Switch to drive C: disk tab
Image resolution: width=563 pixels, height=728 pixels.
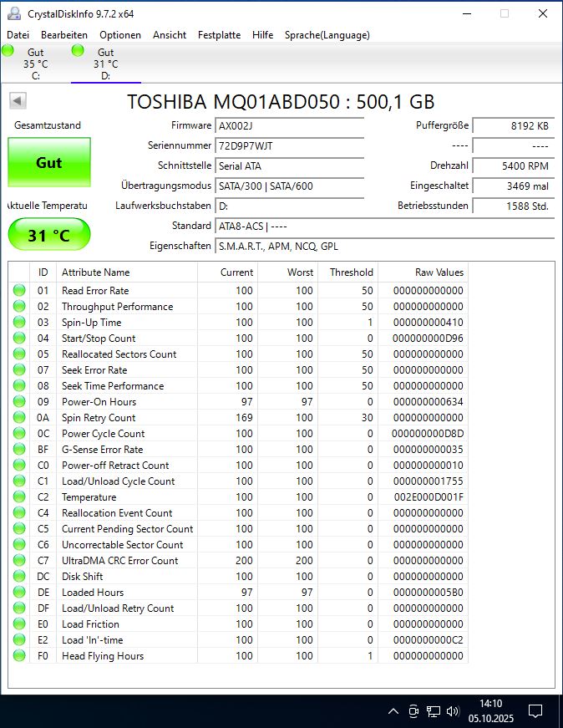(x=35, y=64)
